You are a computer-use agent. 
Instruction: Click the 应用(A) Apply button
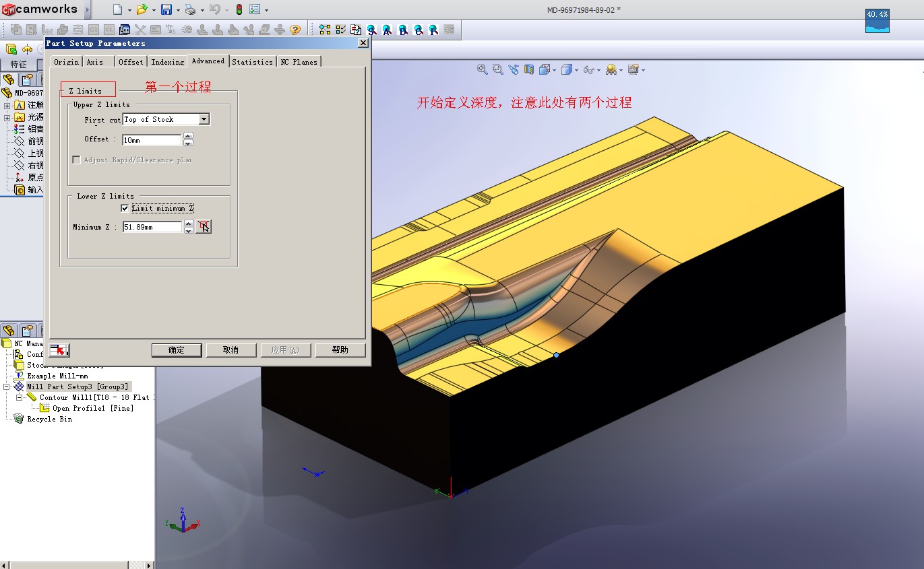pyautogui.click(x=286, y=350)
